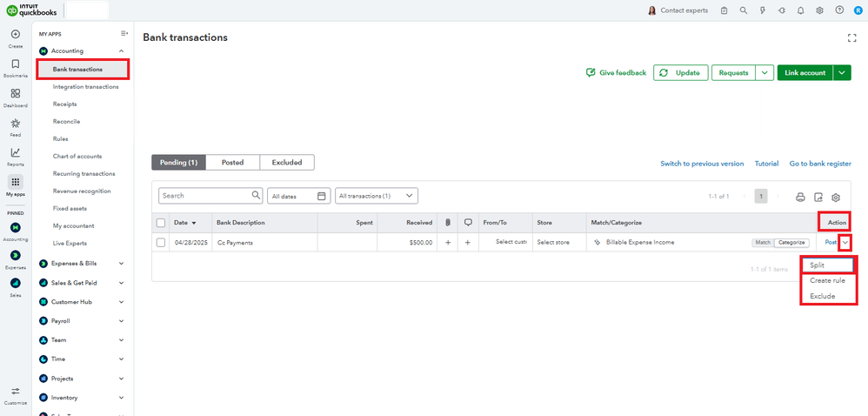Open the notifications bell icon

800,10
